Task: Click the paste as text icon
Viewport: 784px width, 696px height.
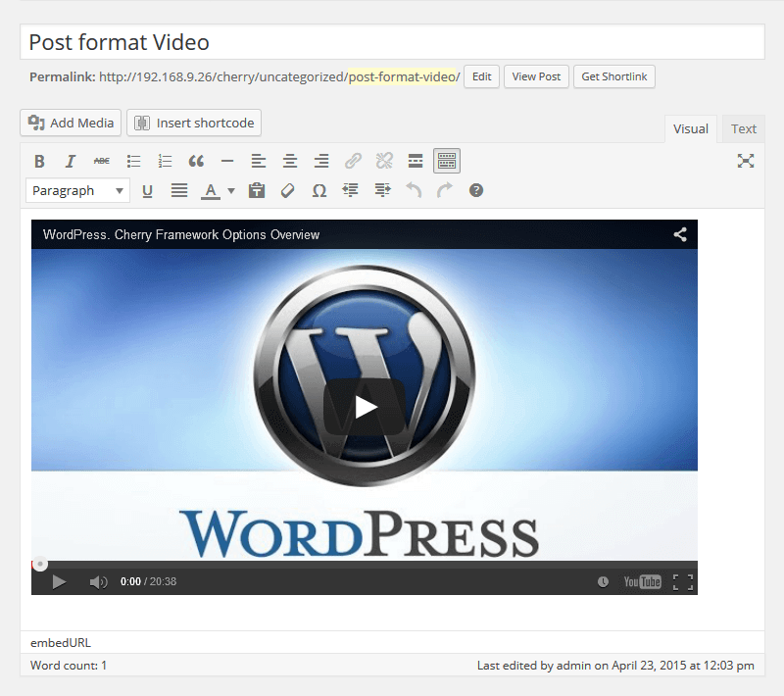Action: tap(257, 191)
